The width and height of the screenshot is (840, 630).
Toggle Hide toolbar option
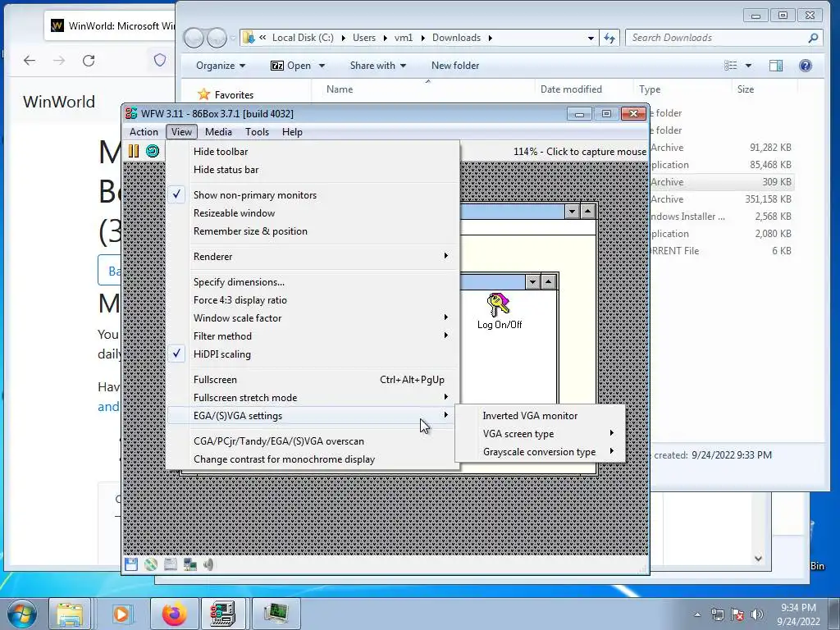(313, 152)
